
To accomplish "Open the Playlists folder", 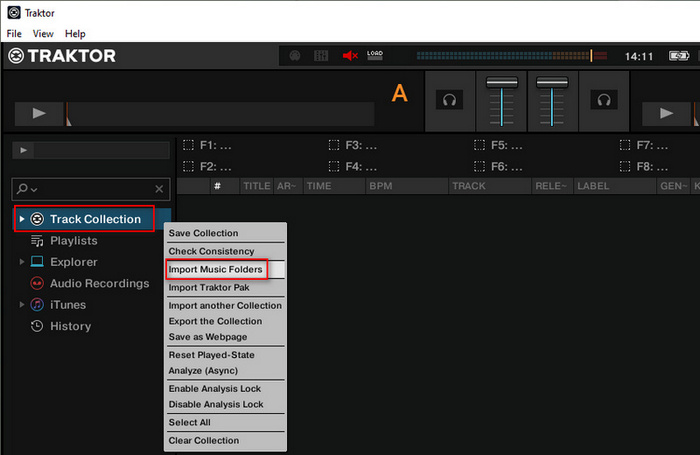I will coord(74,241).
